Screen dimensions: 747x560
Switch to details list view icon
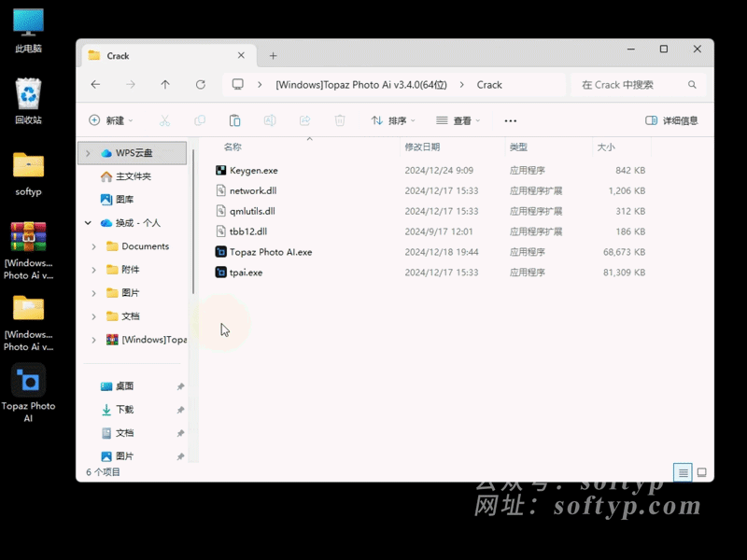coord(683,472)
